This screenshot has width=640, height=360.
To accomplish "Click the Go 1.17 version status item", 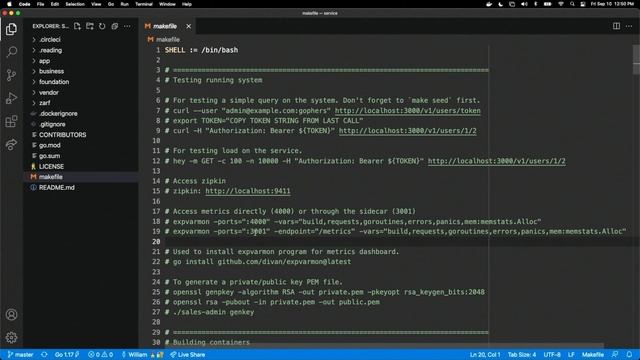I will pyautogui.click(x=67, y=355).
